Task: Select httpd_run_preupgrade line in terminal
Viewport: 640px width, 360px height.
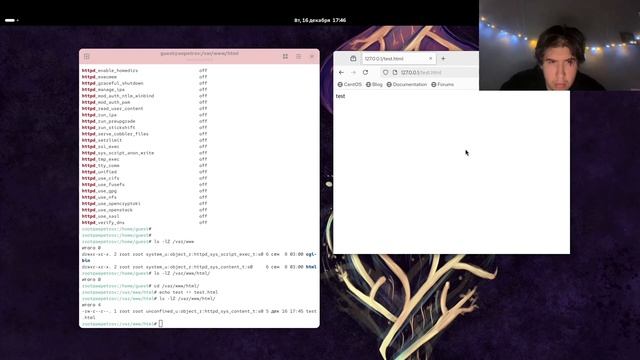Action: pos(144,121)
